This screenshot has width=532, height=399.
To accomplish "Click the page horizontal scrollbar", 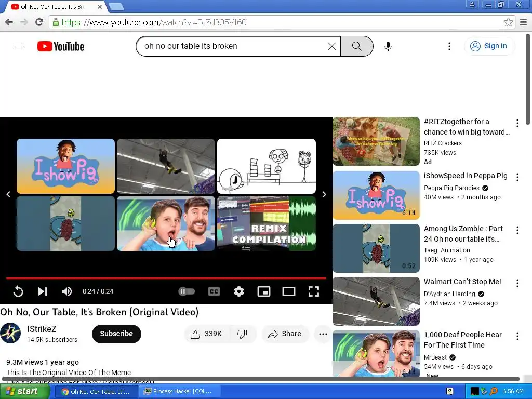I will [261, 379].
